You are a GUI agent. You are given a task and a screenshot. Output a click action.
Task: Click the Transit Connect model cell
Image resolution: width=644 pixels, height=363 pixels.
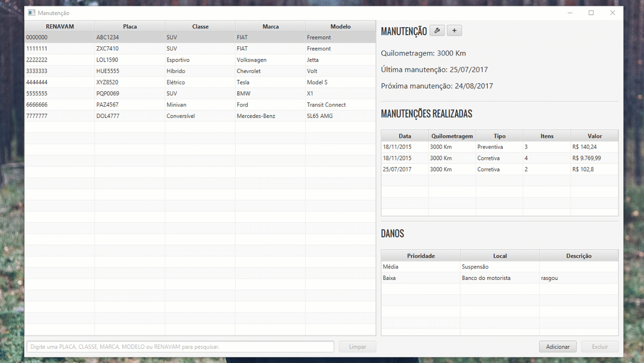click(340, 105)
